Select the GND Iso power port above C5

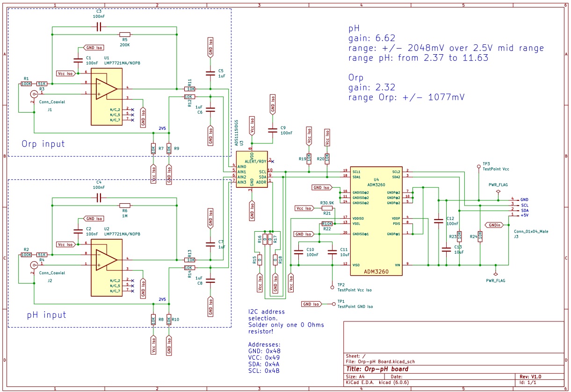210,47
